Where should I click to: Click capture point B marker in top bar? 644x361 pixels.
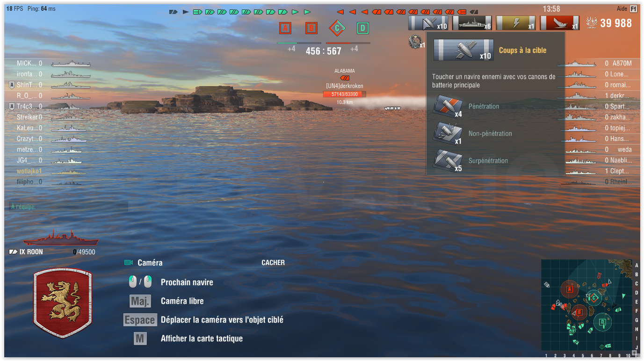311,29
